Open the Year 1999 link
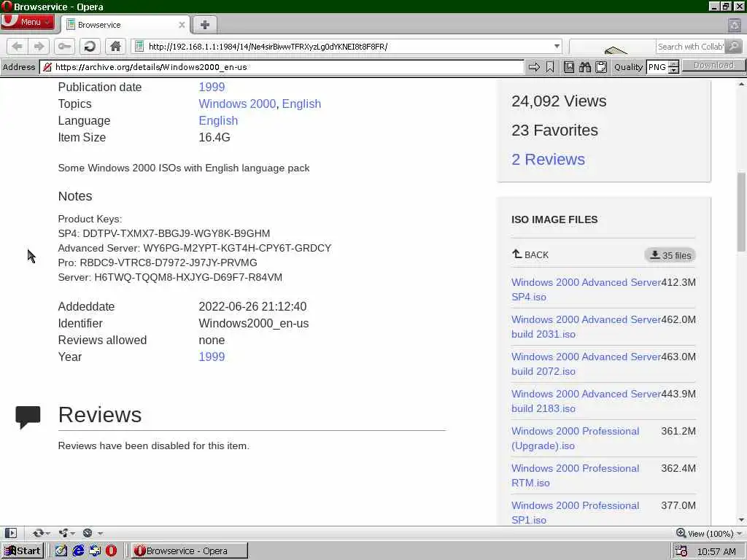Viewport: 747px width, 560px height. pyautogui.click(x=212, y=357)
